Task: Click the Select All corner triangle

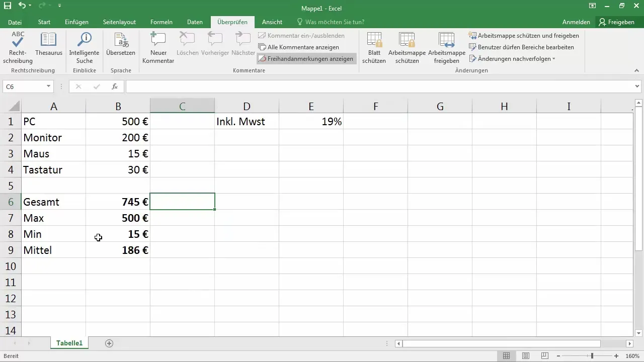Action: 14,106
